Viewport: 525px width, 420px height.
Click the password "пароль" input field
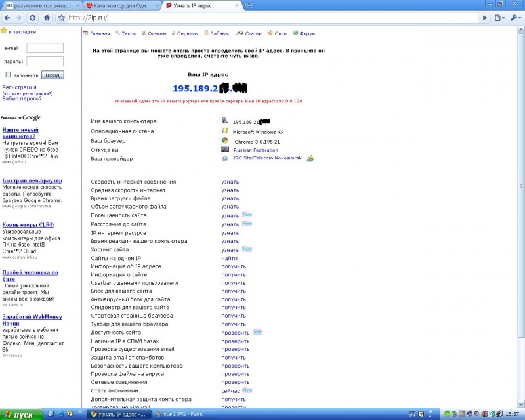click(x=45, y=62)
